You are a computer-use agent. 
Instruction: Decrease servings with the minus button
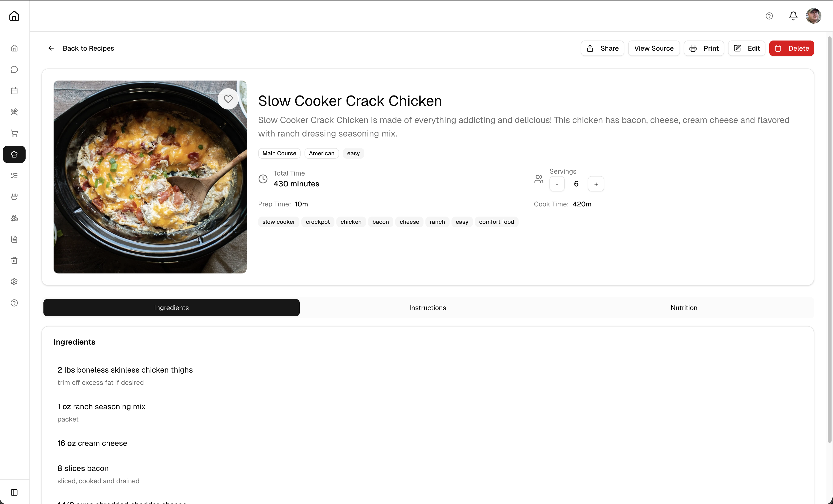pyautogui.click(x=557, y=184)
